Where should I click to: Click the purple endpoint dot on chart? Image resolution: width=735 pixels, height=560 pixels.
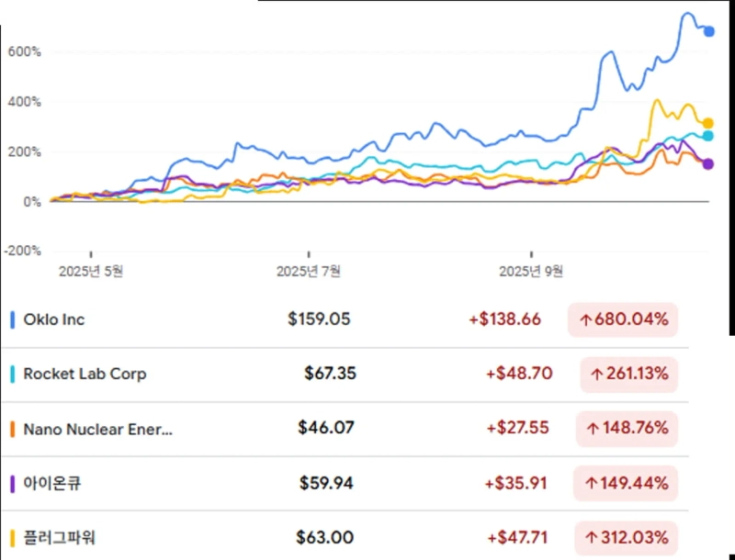[708, 164]
